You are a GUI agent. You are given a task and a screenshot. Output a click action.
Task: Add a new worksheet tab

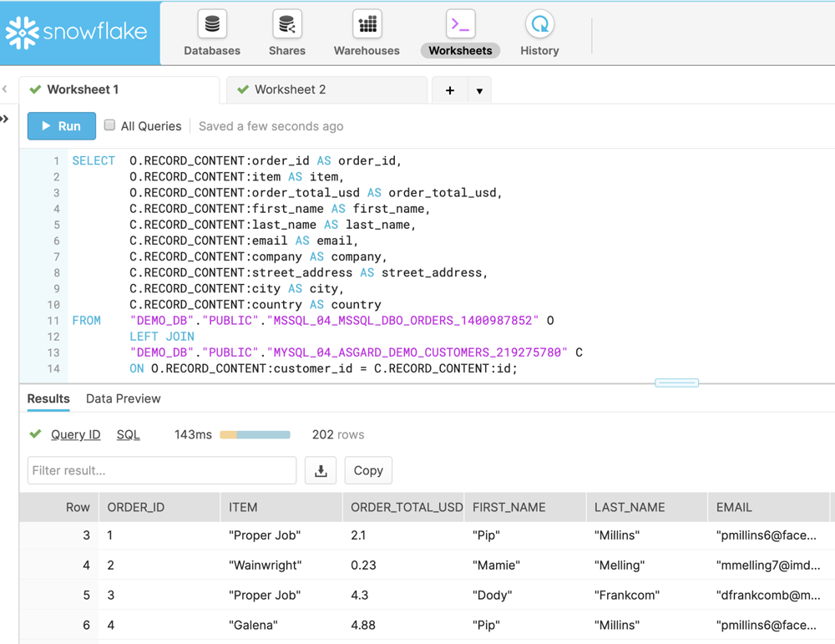click(x=450, y=90)
